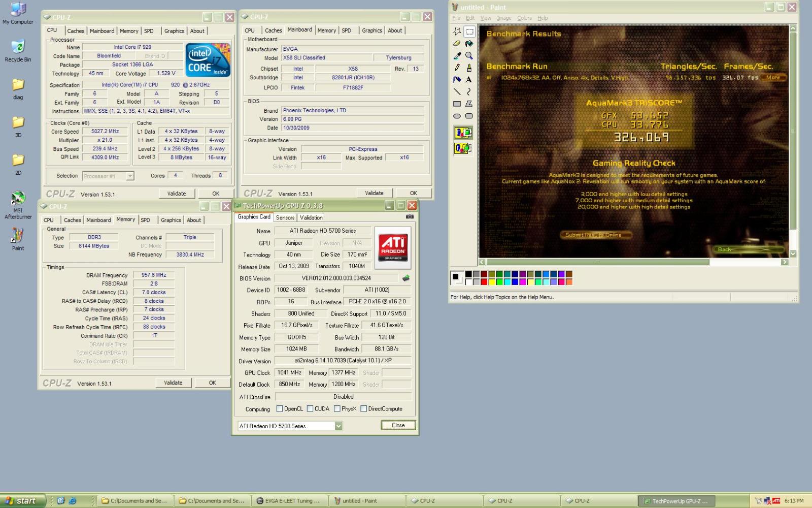812x508 pixels.
Task: Open the diag folder on desktop
Action: click(18, 88)
